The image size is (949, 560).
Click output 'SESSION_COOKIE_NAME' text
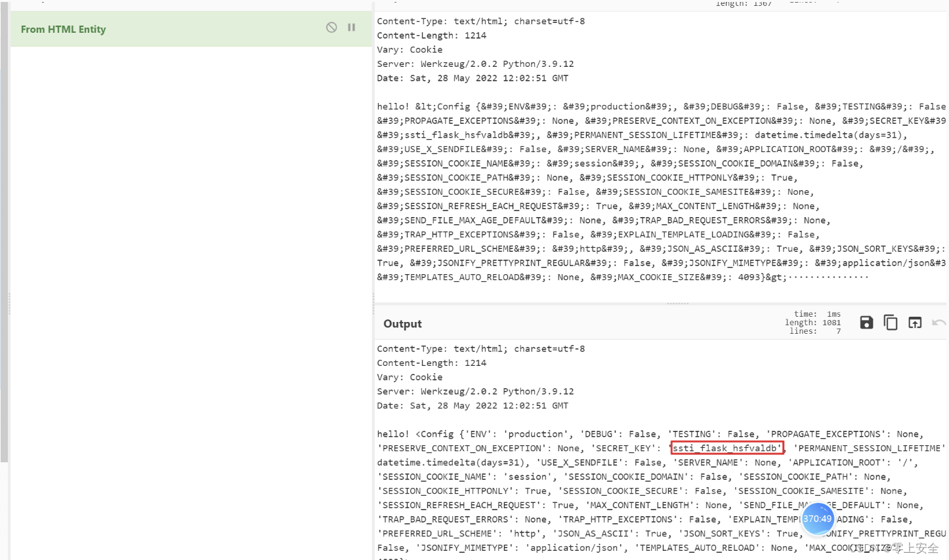click(x=434, y=477)
